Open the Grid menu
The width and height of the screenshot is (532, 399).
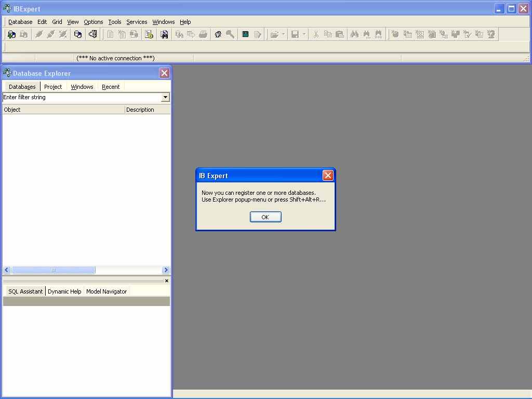point(57,22)
